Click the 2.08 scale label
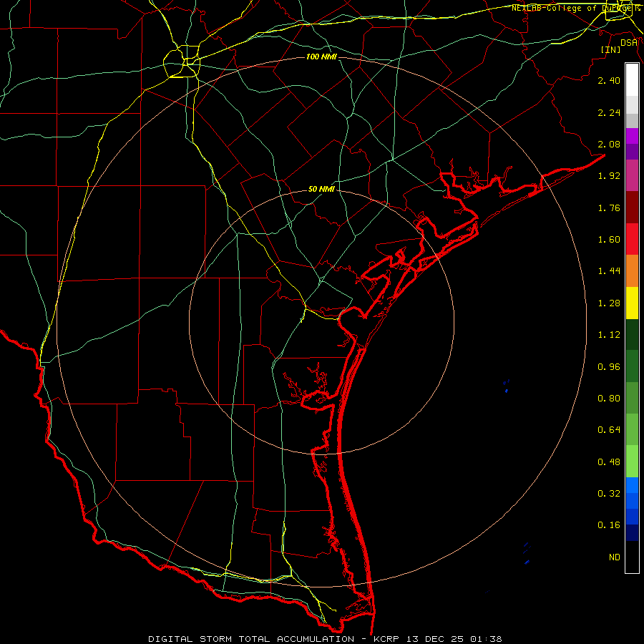Screen dimensions: 644x644 (x=609, y=144)
